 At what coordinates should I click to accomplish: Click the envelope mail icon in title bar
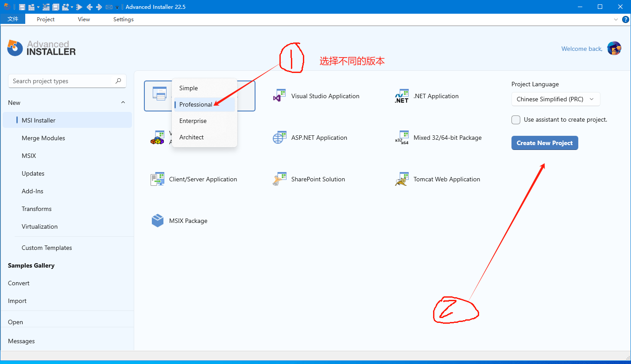[109, 7]
